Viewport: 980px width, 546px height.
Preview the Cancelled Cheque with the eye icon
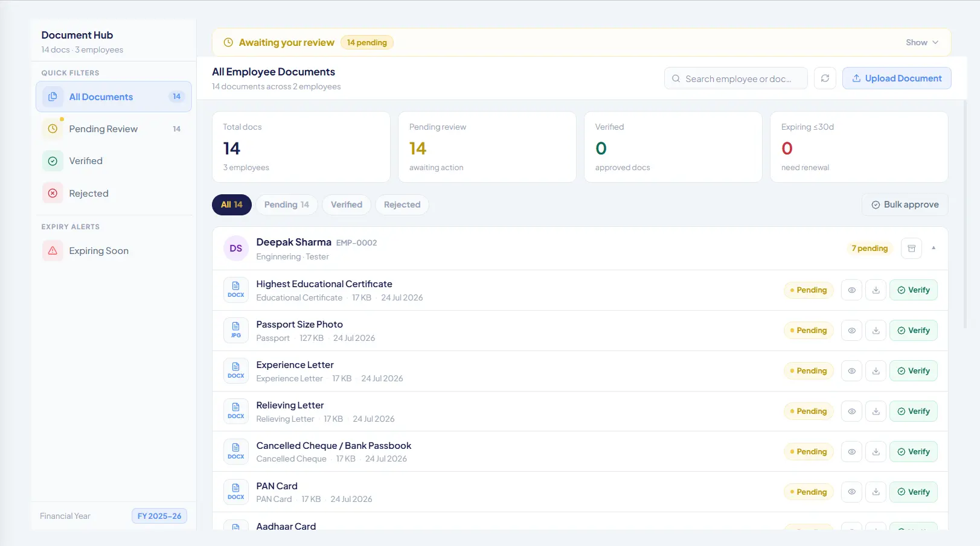pyautogui.click(x=851, y=452)
